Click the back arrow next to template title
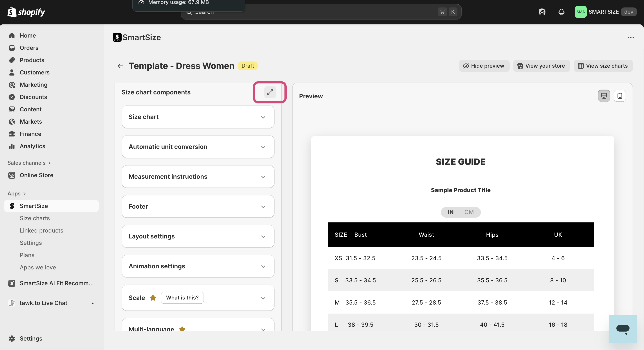This screenshot has height=350, width=644. (x=121, y=66)
